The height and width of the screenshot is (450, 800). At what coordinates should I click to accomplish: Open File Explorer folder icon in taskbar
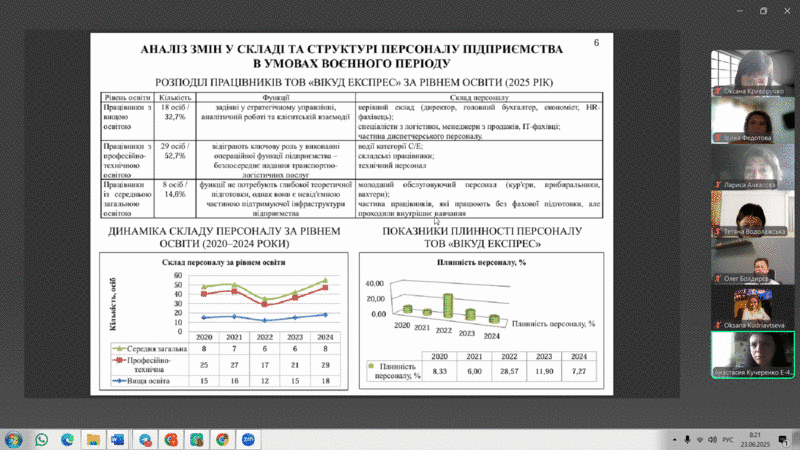click(93, 439)
